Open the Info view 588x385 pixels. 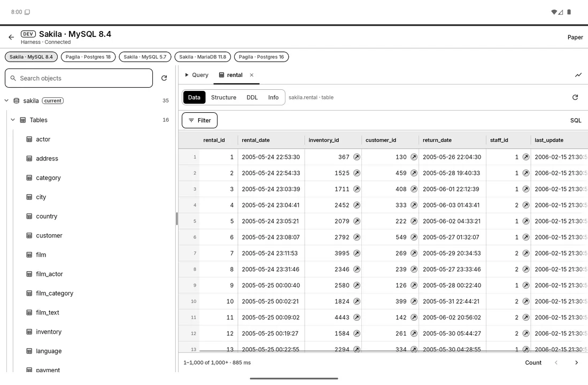point(273,97)
